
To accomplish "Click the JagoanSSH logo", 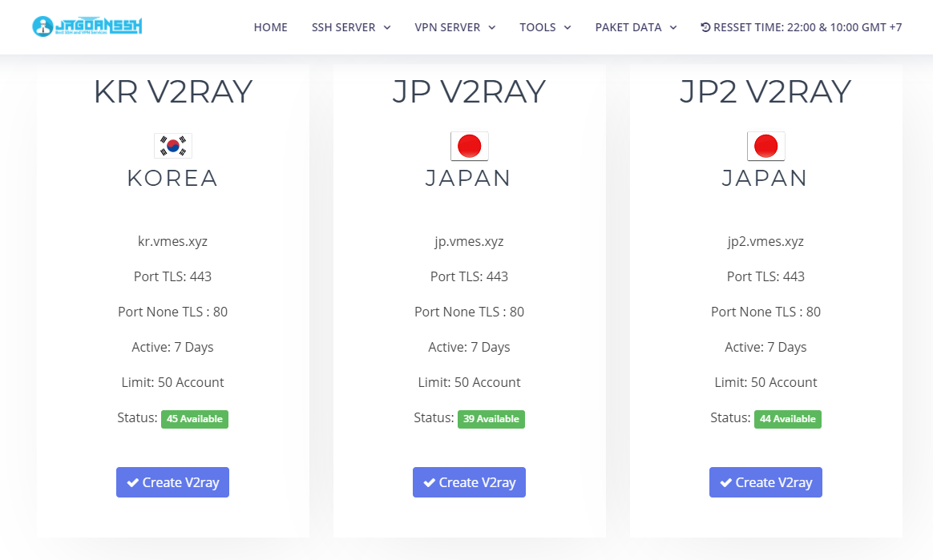I will pyautogui.click(x=87, y=26).
